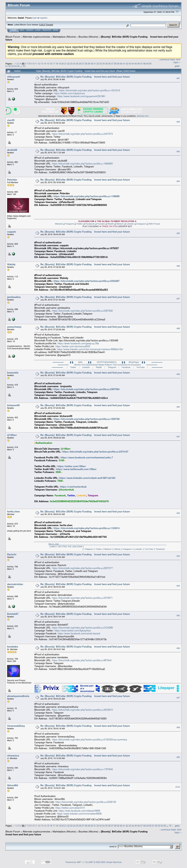The image size is (187, 868).
Task: Open the LOGIN tab
Action: (38, 30)
